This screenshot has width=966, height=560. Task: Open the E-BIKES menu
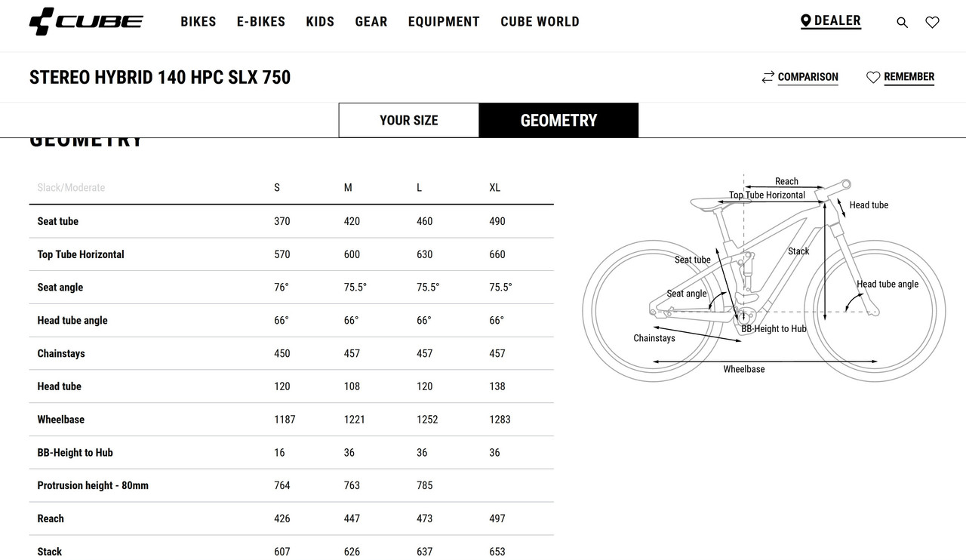pyautogui.click(x=261, y=22)
